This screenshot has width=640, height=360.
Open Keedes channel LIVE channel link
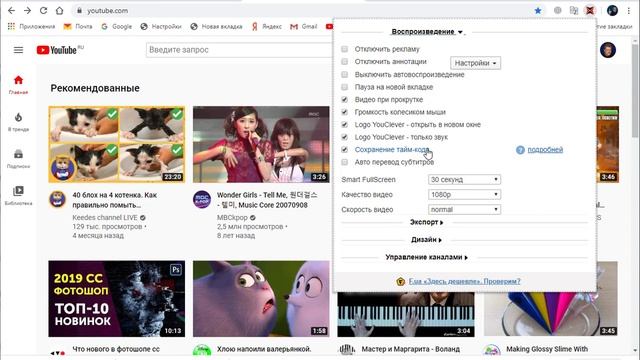tap(105, 218)
